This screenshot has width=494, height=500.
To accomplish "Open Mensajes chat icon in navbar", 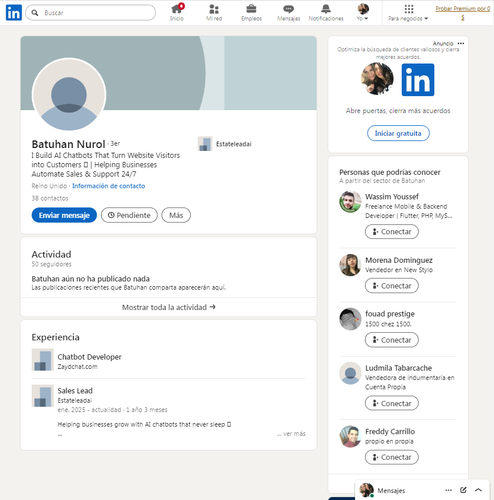I will tap(289, 12).
